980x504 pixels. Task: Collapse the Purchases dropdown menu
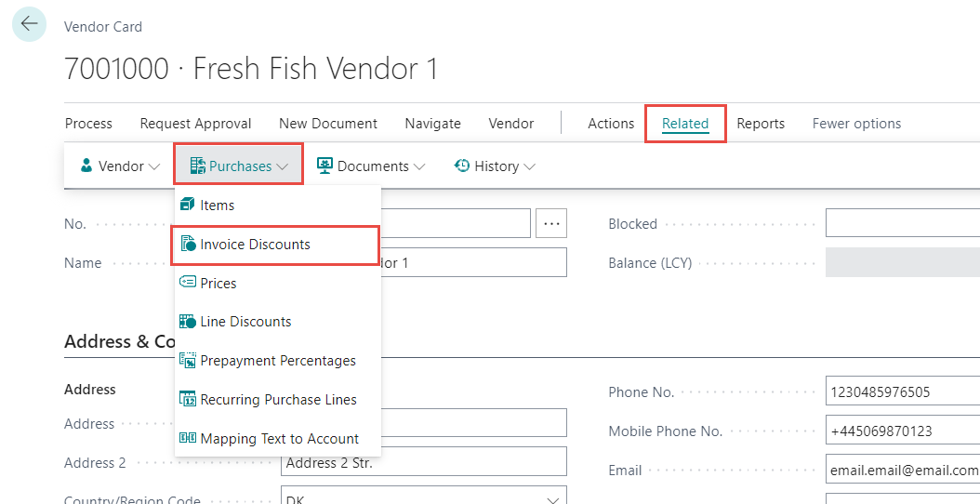239,166
